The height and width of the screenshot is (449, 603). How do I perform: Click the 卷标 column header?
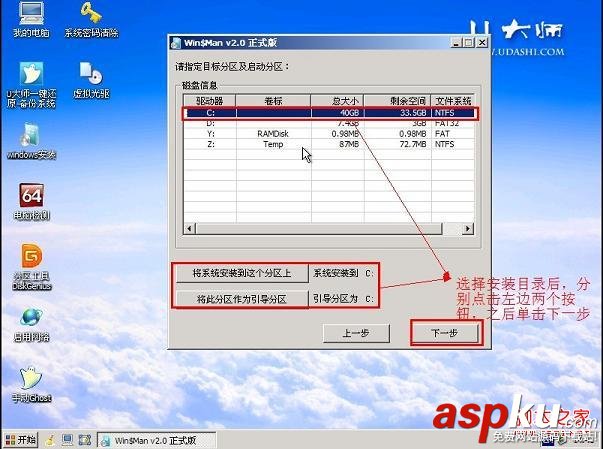273,101
